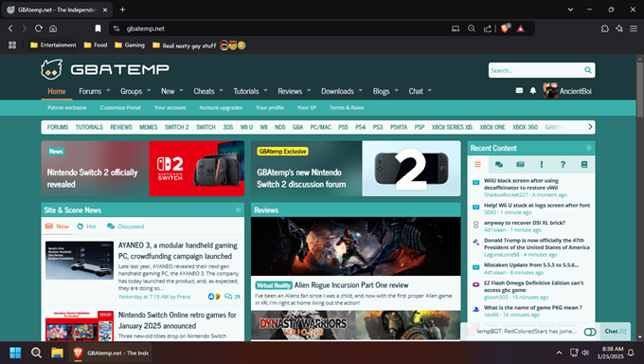This screenshot has height=364, width=644.
Task: Filter recent content by book icon
Action: pyautogui.click(x=584, y=165)
